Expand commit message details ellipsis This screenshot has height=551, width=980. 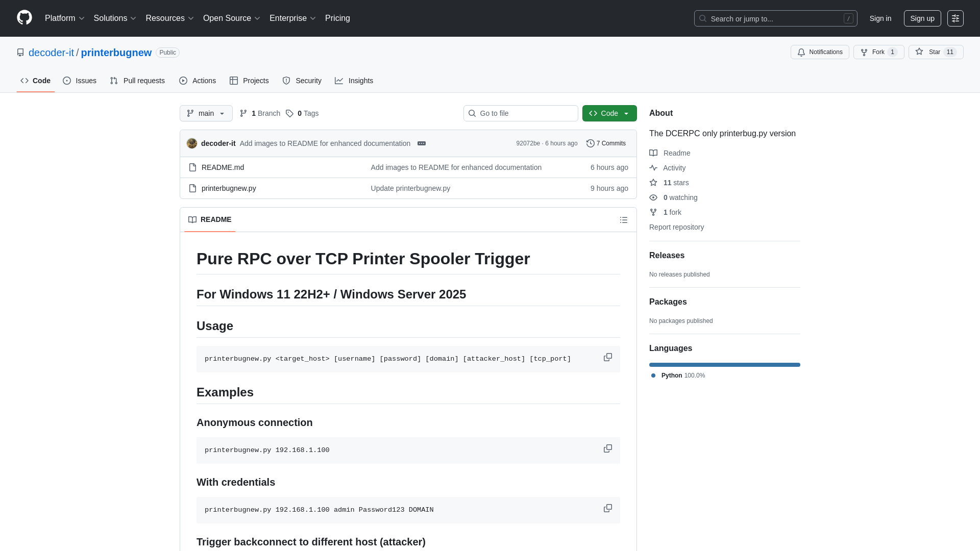422,143
